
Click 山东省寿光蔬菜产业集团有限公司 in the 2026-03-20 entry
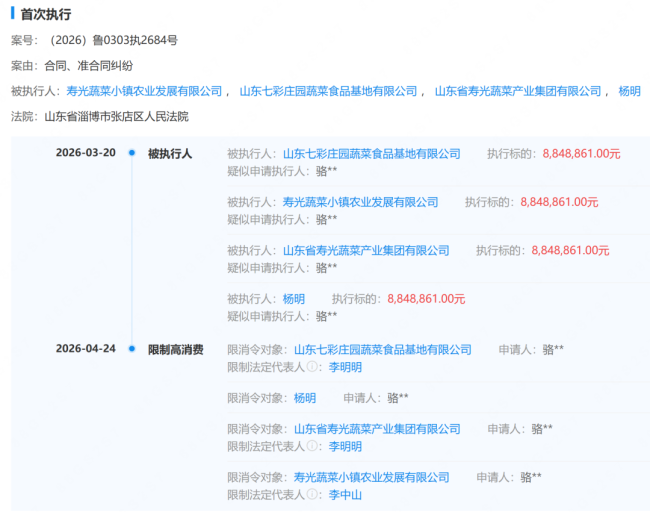point(366,251)
